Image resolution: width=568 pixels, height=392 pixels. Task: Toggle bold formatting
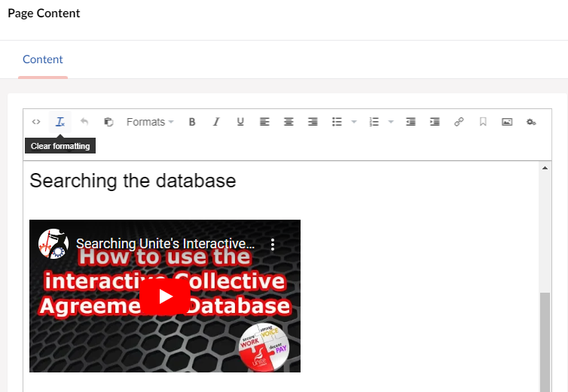(192, 122)
